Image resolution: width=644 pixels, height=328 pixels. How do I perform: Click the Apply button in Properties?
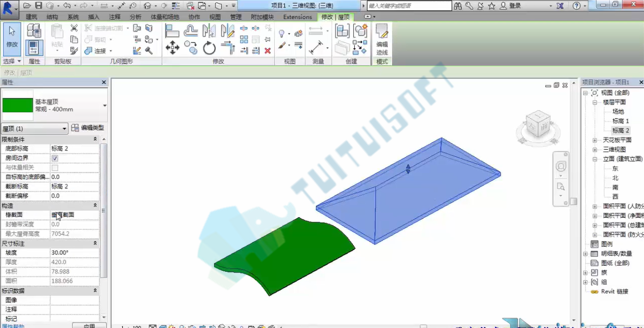[x=89, y=326]
